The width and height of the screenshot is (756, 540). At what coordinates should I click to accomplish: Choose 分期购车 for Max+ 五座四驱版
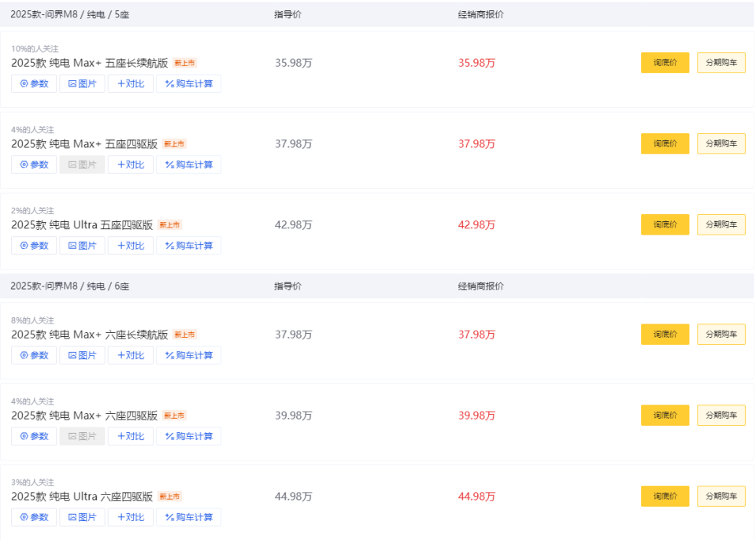721,144
